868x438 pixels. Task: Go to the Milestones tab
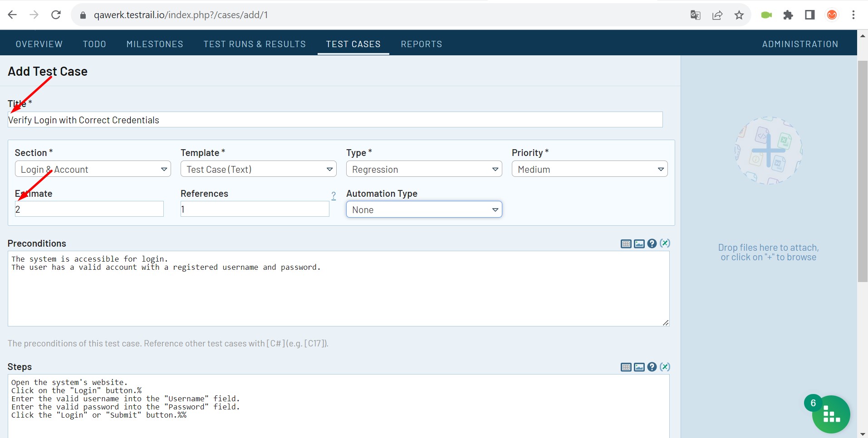coord(155,44)
